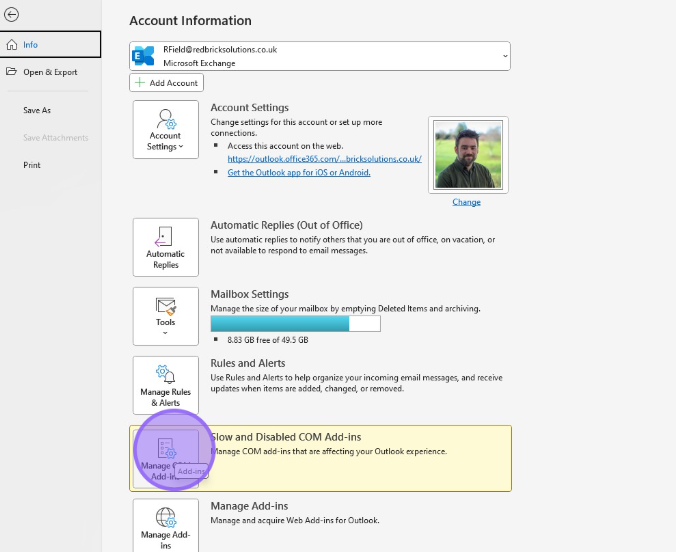Click the Microsoft Exchange account icon
The height and width of the screenshot is (552, 676).
[144, 56]
